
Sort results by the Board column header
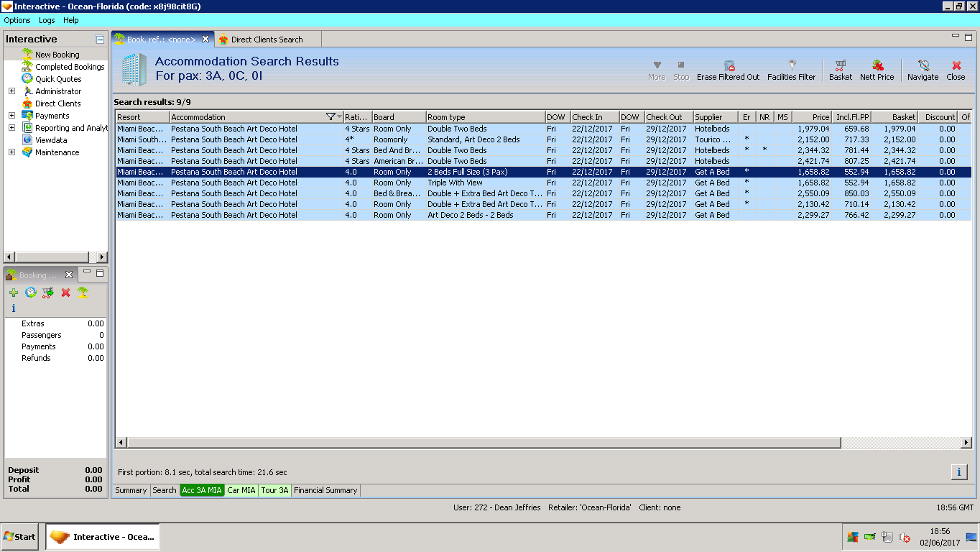(x=399, y=117)
